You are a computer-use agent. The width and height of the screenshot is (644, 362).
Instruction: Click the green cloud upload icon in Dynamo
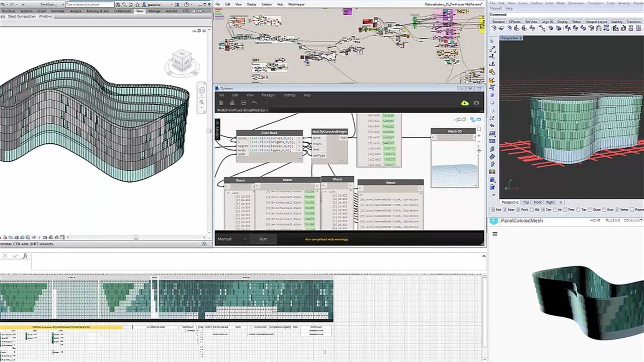(464, 103)
